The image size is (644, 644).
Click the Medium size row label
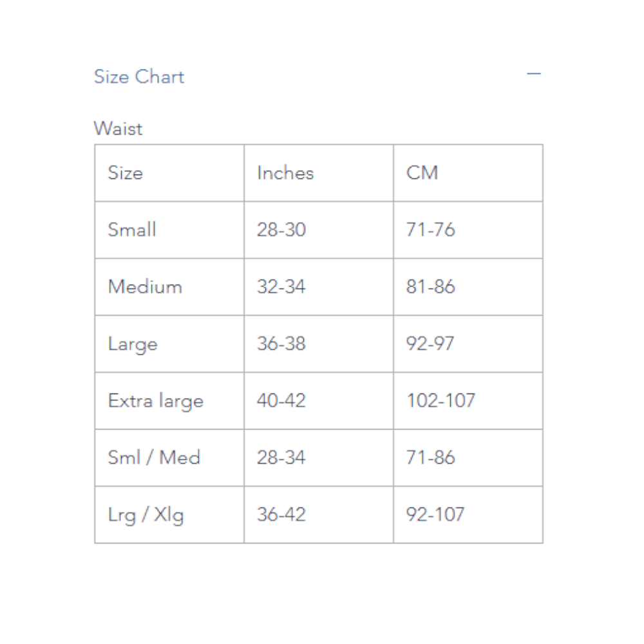tap(145, 287)
